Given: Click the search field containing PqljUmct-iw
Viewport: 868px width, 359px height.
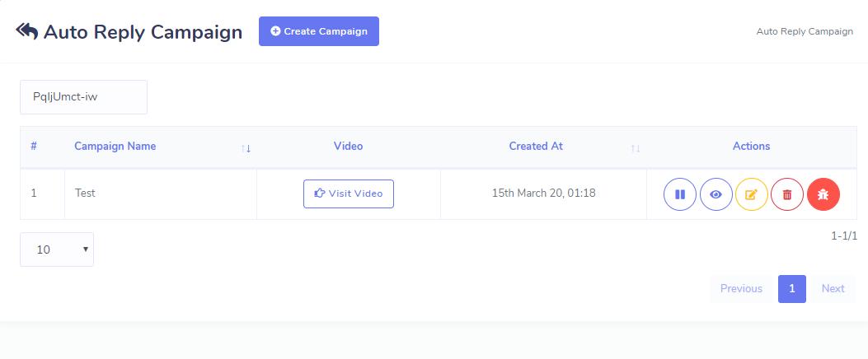Looking at the screenshot, I should click(83, 97).
